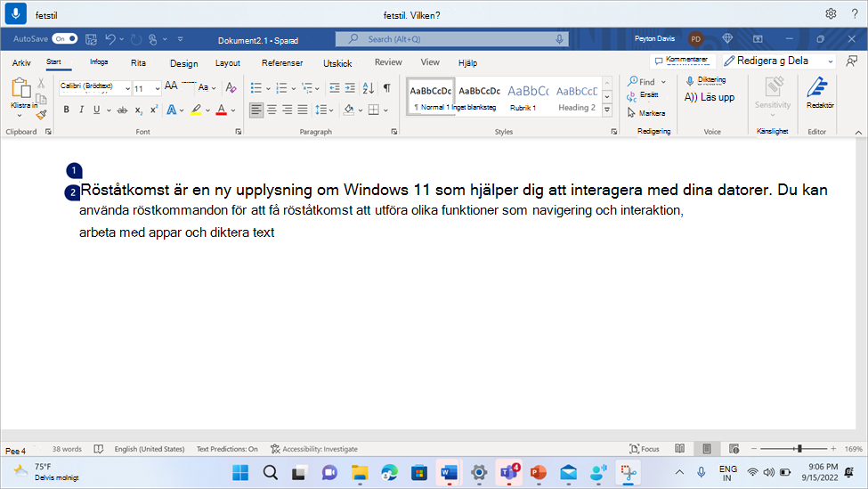Click the Cut scissors icon
This screenshot has height=489, width=868.
tap(41, 84)
